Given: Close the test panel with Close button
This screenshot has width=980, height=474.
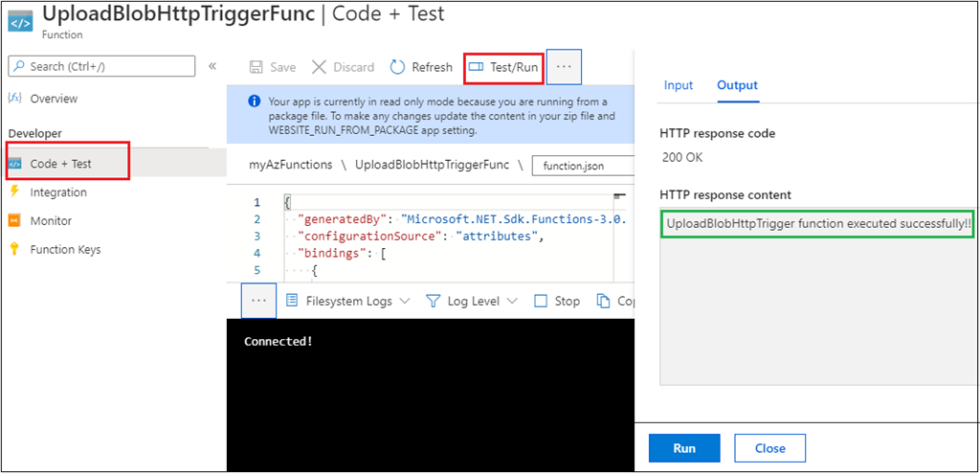Looking at the screenshot, I should (769, 448).
